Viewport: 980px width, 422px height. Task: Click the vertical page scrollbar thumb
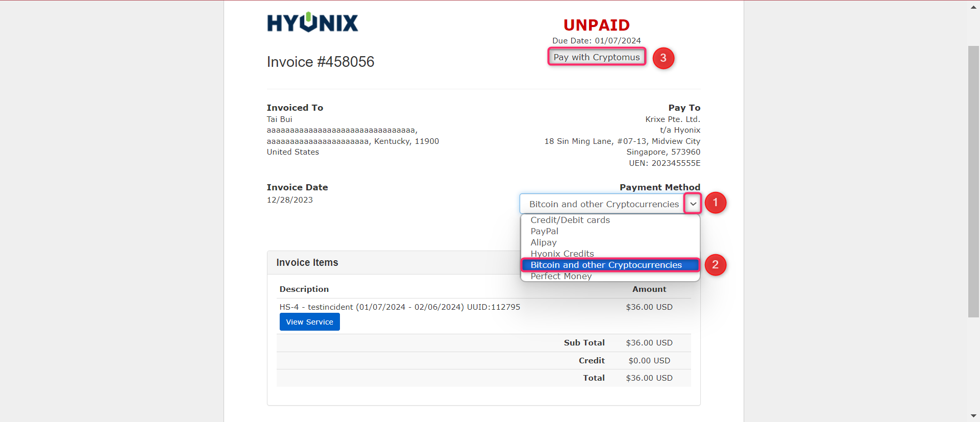coord(973,181)
